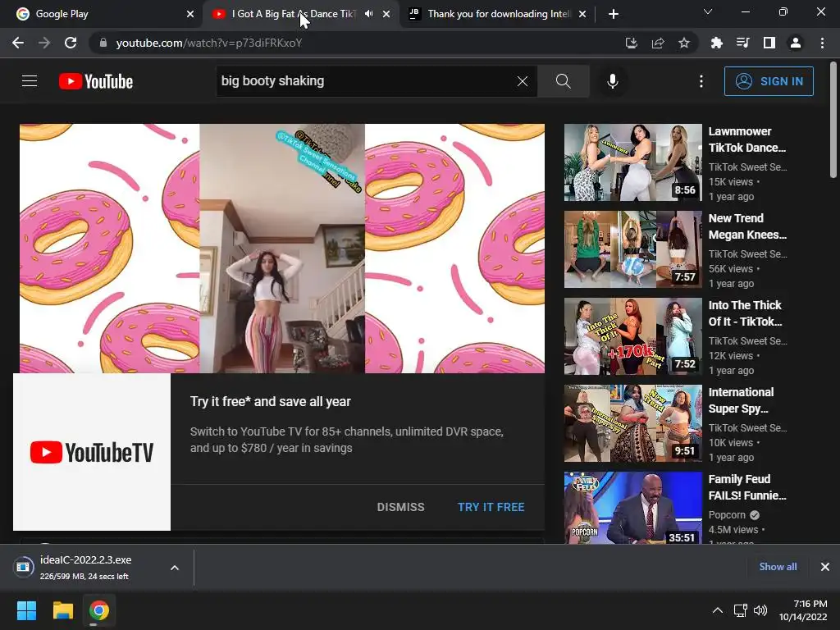840x630 pixels.
Task: Toggle Chrome side panel
Action: coord(769,43)
